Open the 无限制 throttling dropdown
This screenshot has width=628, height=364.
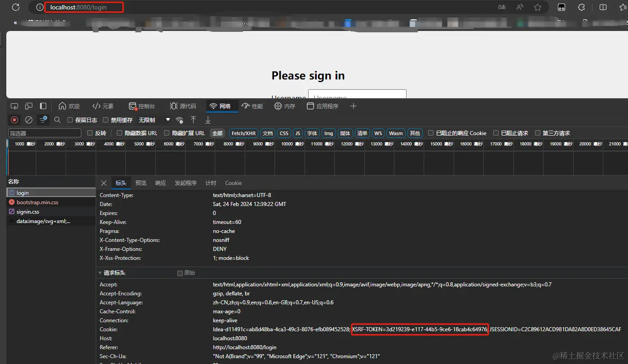point(154,120)
